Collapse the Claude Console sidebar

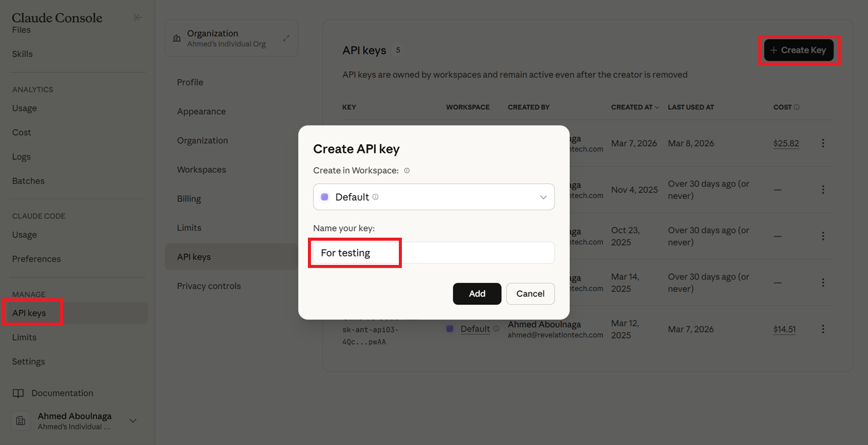point(138,18)
